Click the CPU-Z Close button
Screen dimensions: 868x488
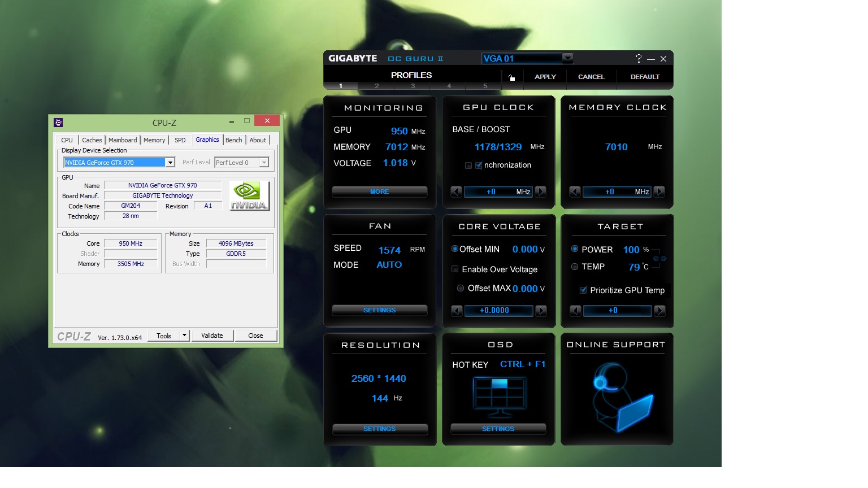pyautogui.click(x=255, y=335)
